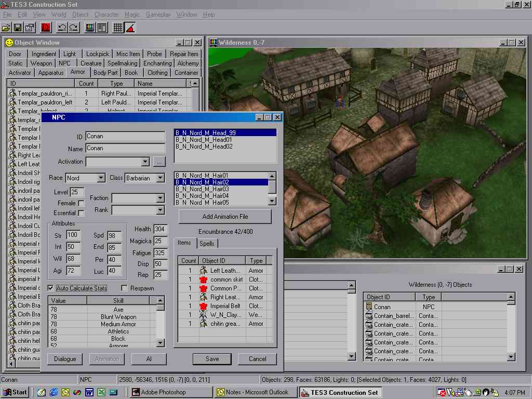532x399 pixels.
Task: Open the Character menu
Action: [107, 15]
